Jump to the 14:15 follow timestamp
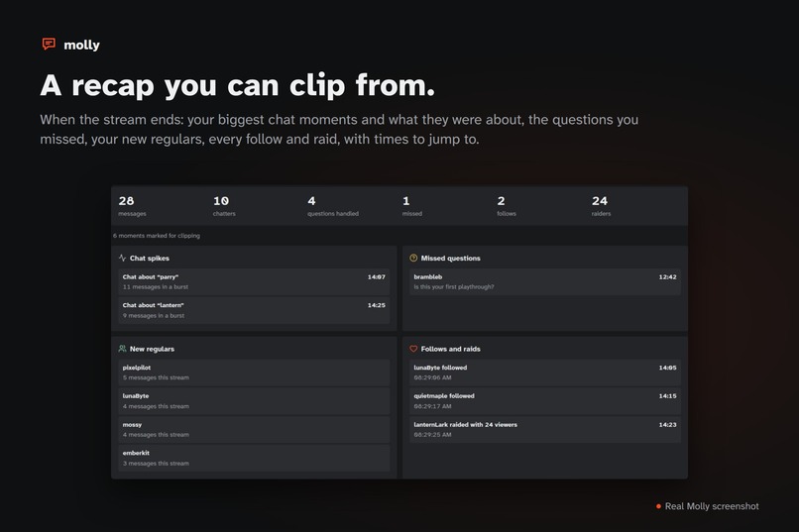The width and height of the screenshot is (799, 532). coord(667,396)
